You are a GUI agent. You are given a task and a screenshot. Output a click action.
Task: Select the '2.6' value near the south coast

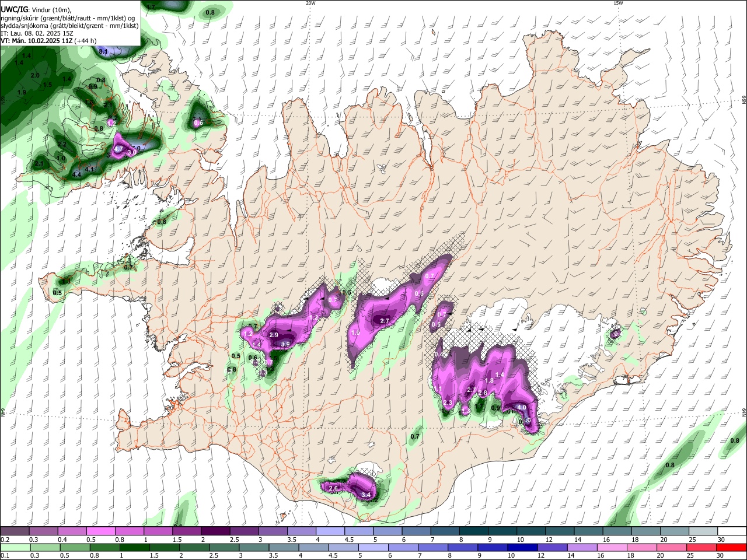(x=334, y=488)
